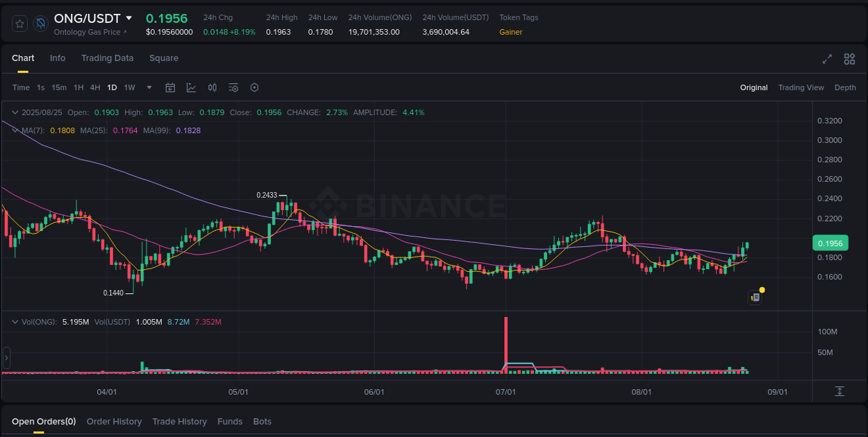Open the calendar date-range picker icon
Viewport: 868px width, 437px height.
point(170,87)
